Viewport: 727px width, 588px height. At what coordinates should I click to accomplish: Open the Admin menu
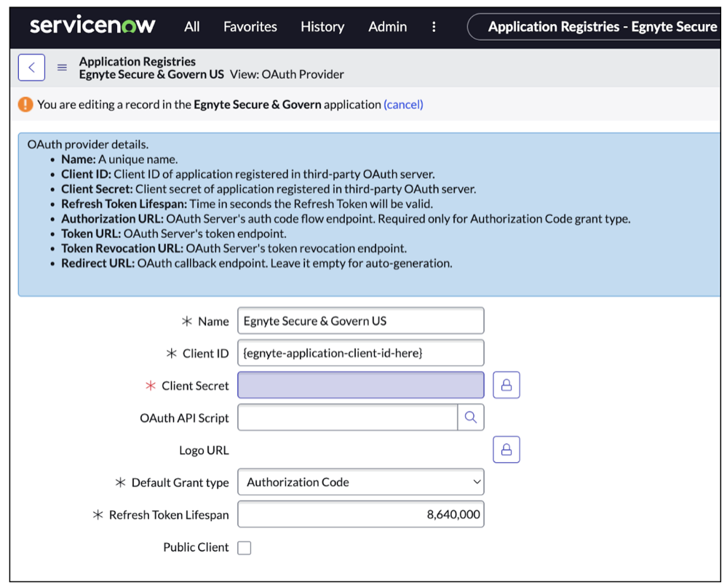tap(387, 26)
